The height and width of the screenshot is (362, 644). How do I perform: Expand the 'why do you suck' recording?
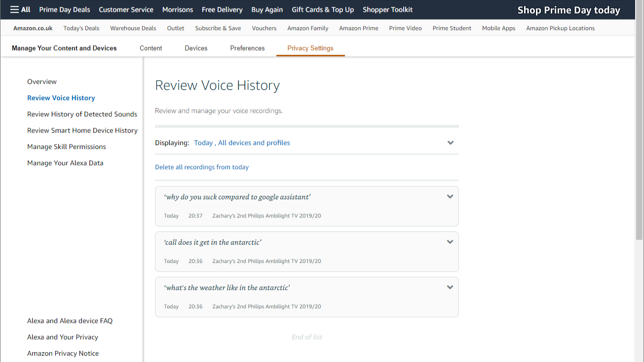(450, 197)
